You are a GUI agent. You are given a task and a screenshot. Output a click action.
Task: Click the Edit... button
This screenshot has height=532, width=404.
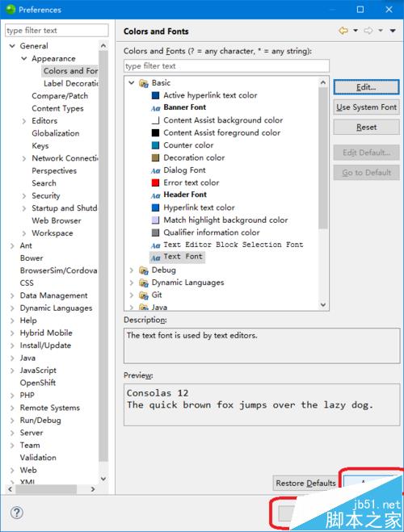(x=366, y=87)
